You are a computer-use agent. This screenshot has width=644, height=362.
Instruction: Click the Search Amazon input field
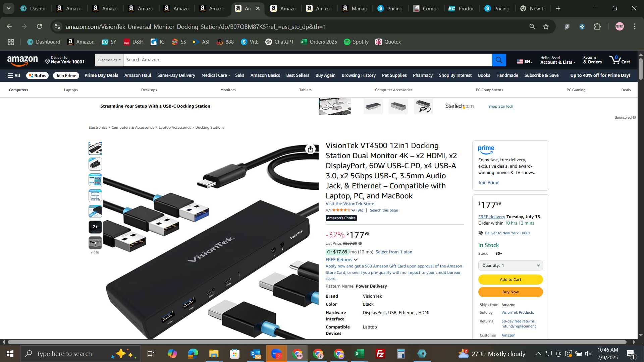point(308,60)
